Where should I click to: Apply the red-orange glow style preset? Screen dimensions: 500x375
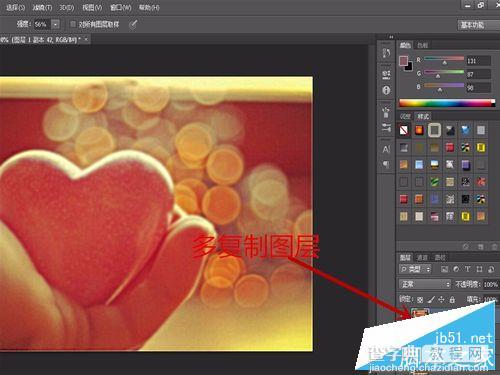[x=419, y=130]
